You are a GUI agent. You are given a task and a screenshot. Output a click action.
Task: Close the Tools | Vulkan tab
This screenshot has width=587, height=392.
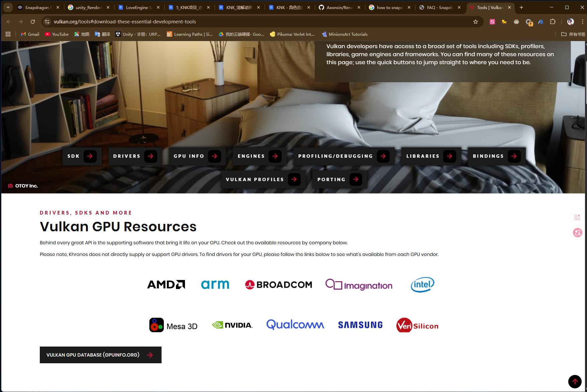[509, 7]
